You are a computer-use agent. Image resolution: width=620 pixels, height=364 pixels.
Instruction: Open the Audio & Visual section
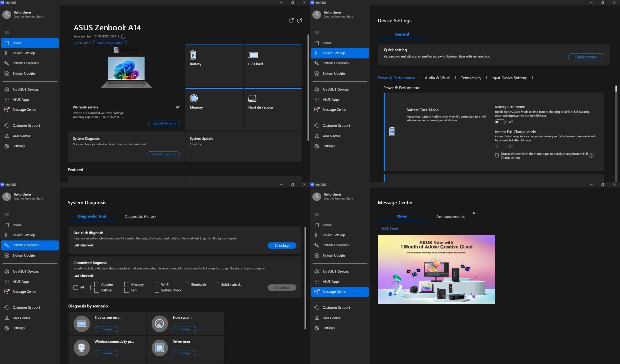coord(437,78)
